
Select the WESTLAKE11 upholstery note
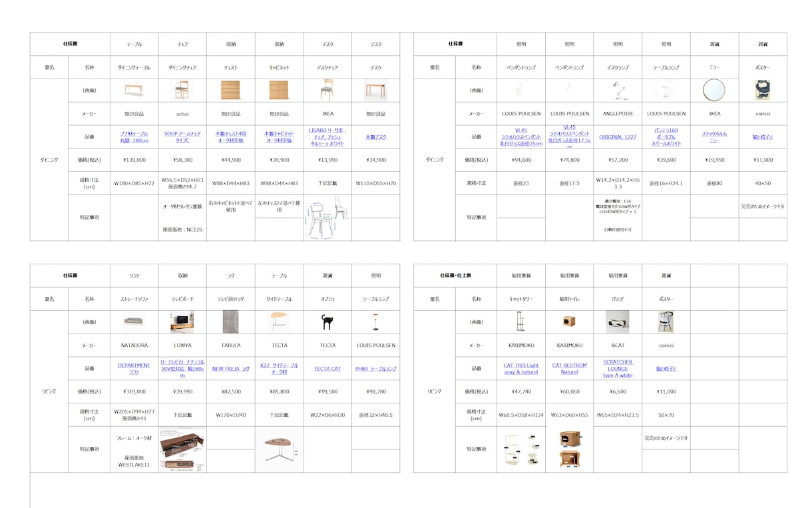[x=134, y=461]
